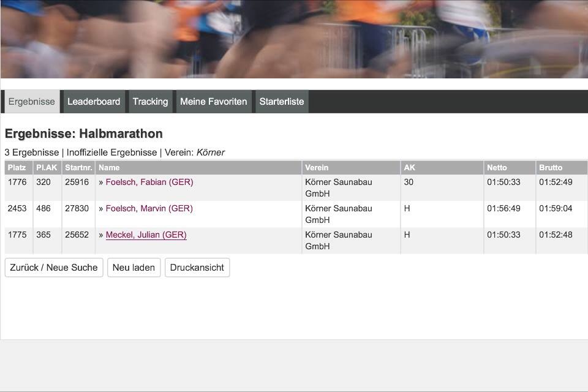Select start number 25652 cell

click(x=77, y=235)
